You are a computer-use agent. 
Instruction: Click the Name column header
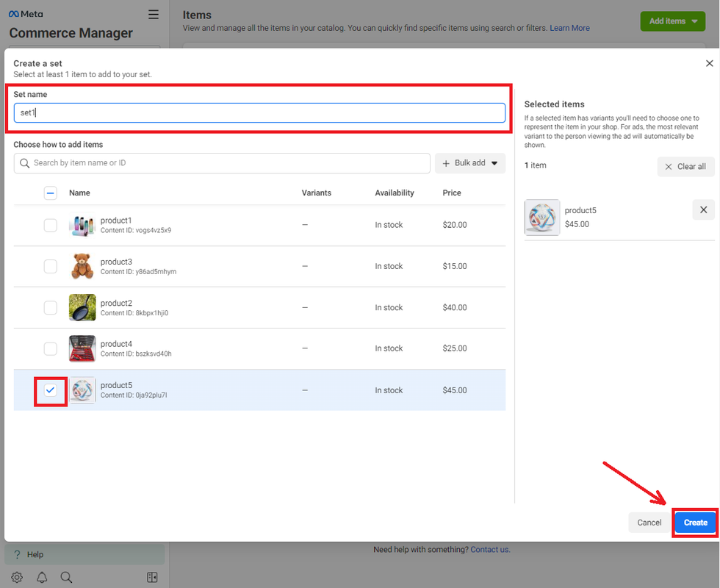coord(79,193)
